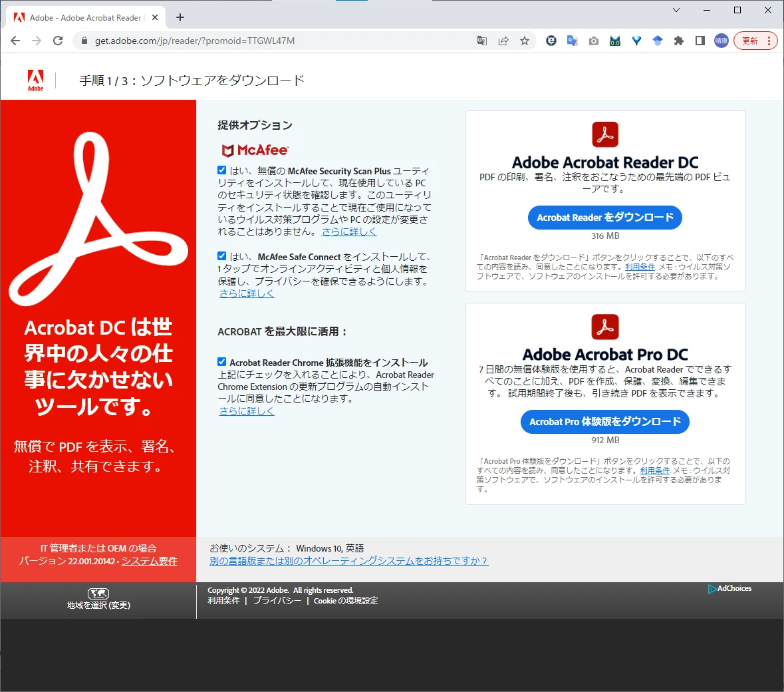Click the camera screenshot extension icon

point(594,41)
